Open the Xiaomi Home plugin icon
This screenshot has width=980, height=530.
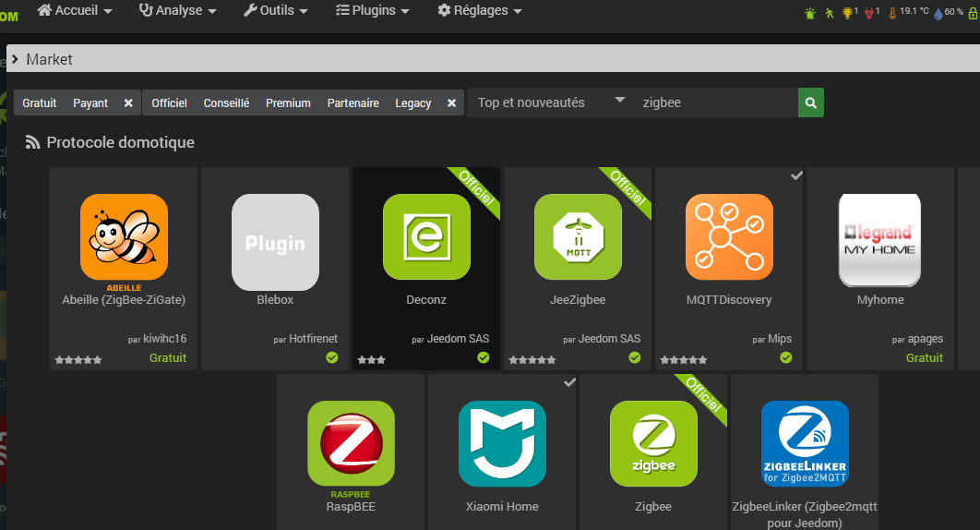pos(503,443)
